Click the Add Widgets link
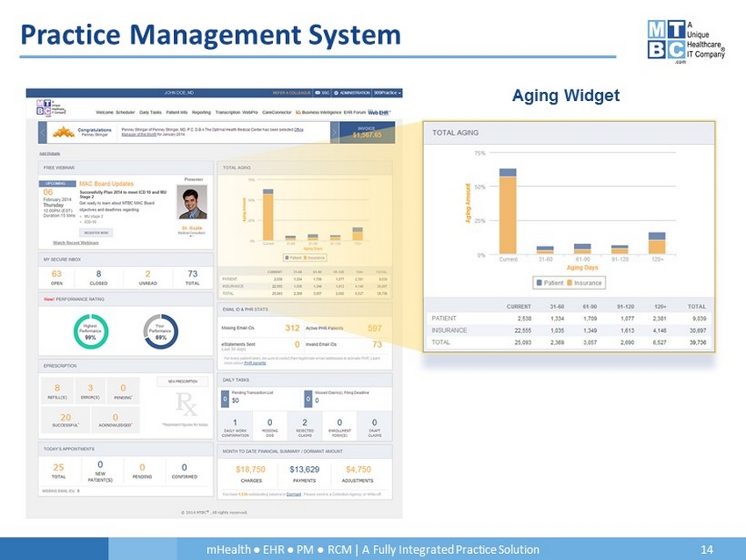 tap(49, 154)
